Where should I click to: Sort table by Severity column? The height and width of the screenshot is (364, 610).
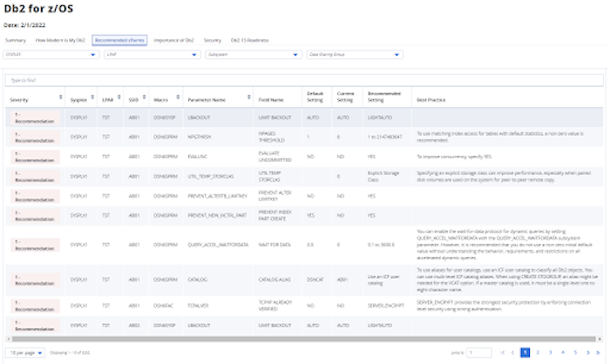(59, 99)
